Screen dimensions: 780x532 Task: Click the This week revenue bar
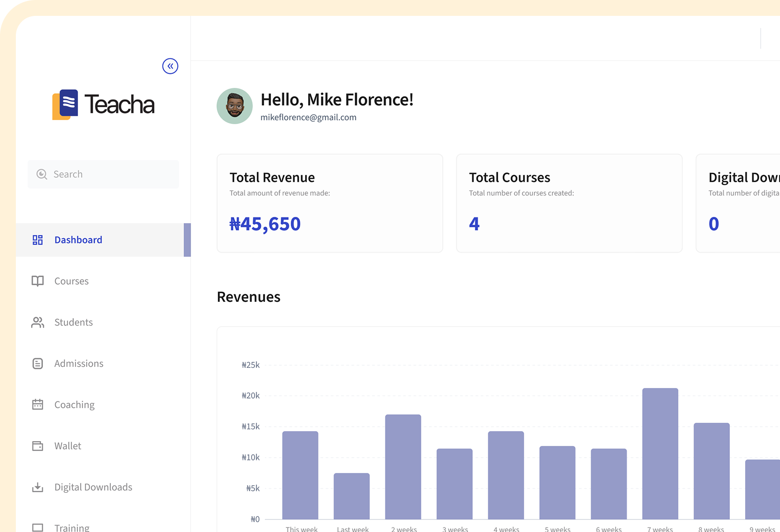coord(300,475)
